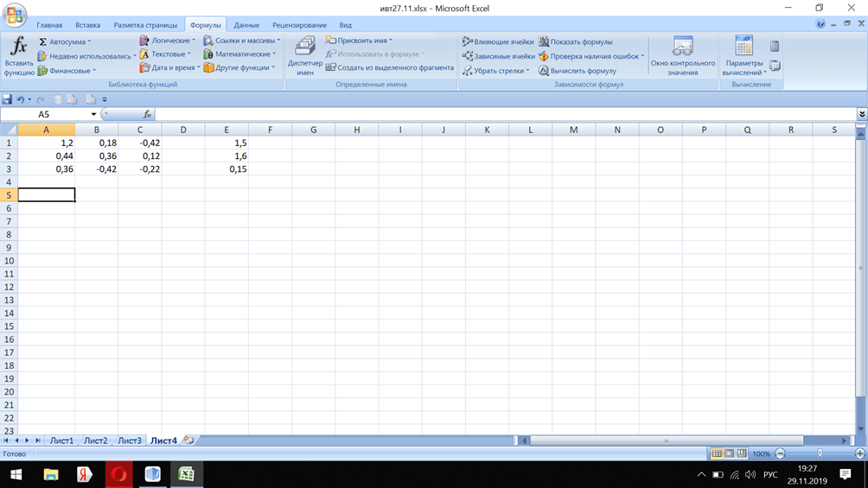
Task: Select row 3 header
Action: coord(9,168)
